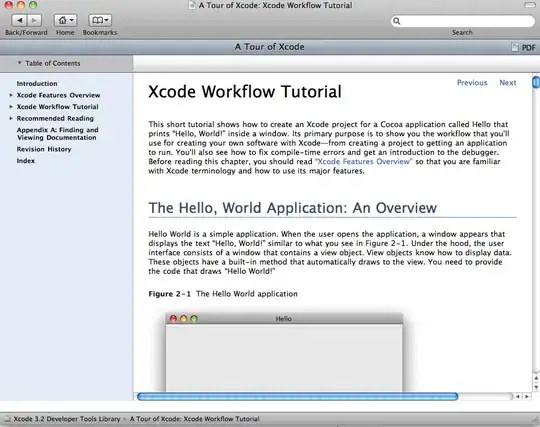Click the library icon in the status bar

click(x=7, y=419)
